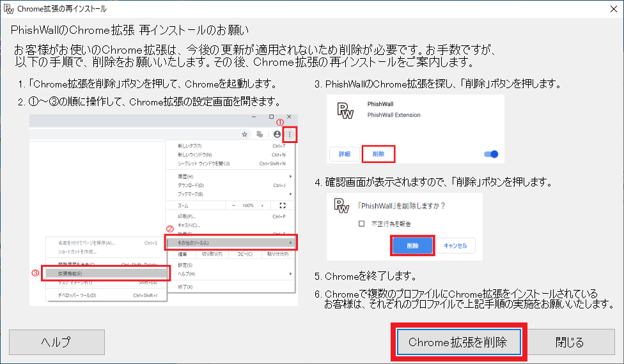This screenshot has height=364, width=624.
Task: Click the heading PhishWallのChrome拡張 再インストールのお願い
Action: (x=130, y=30)
